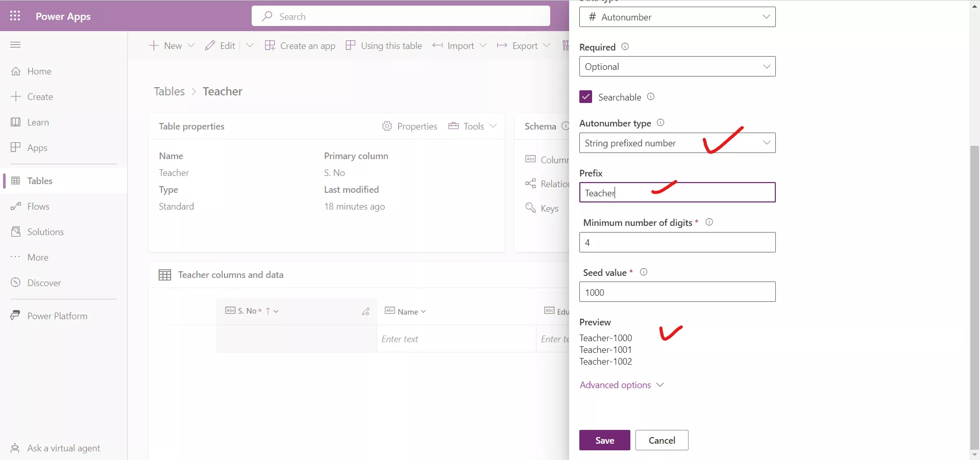Cancel the column edit
Screen dimensions: 980x460
(x=662, y=440)
